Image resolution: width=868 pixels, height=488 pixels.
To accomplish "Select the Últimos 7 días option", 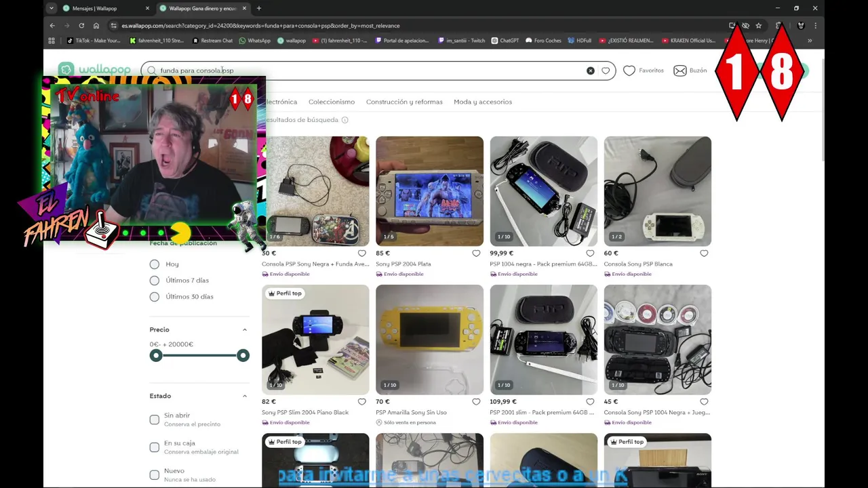I will coord(155,281).
